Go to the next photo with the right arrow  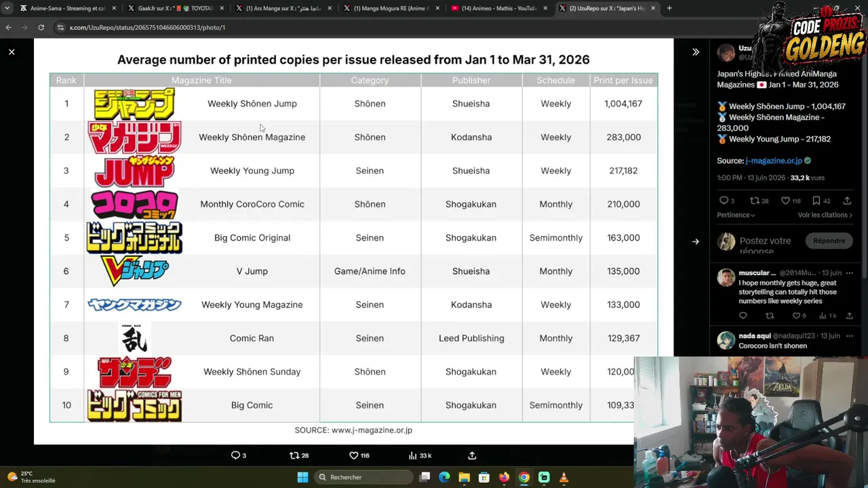tap(696, 241)
